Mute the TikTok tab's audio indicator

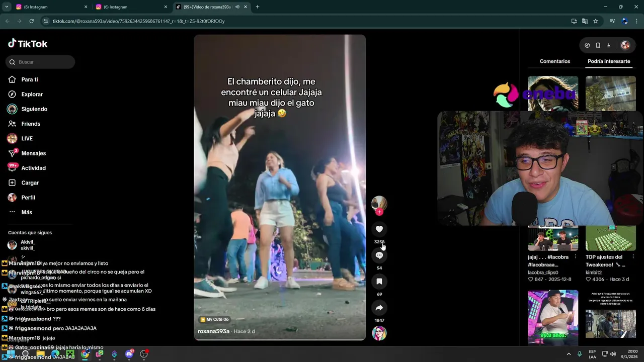click(x=237, y=7)
